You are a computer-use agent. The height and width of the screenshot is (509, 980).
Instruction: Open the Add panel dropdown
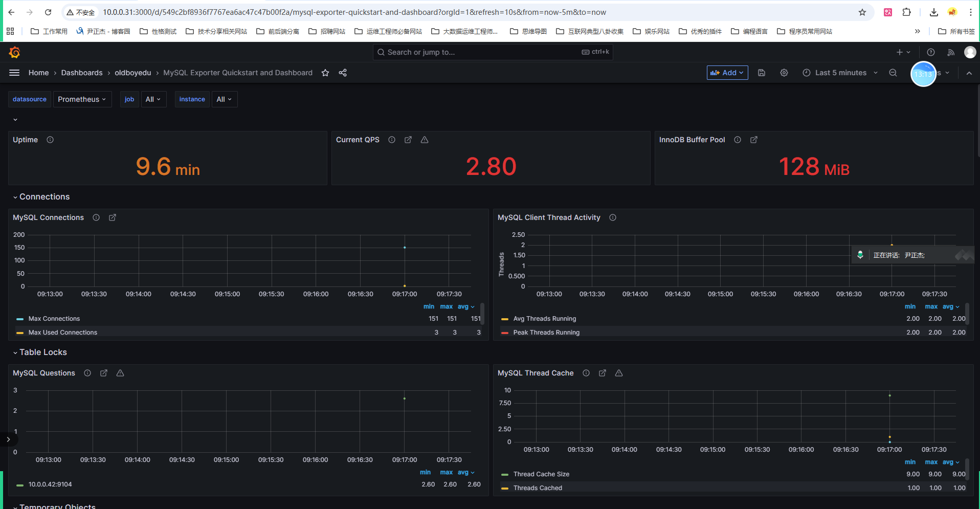pos(727,73)
